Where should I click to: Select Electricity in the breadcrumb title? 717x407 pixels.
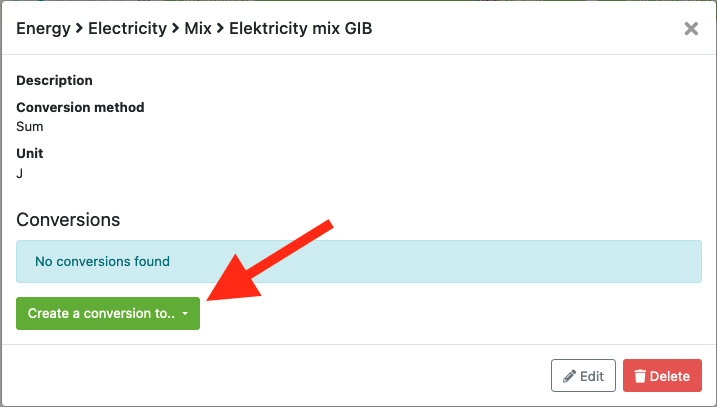[128, 29]
